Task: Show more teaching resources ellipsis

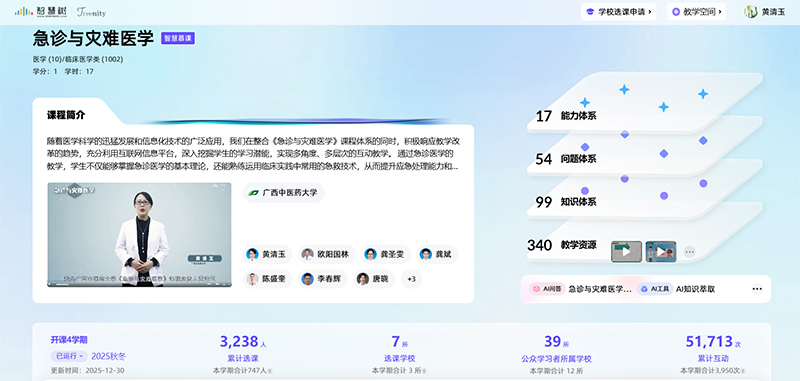Action: pyautogui.click(x=689, y=251)
